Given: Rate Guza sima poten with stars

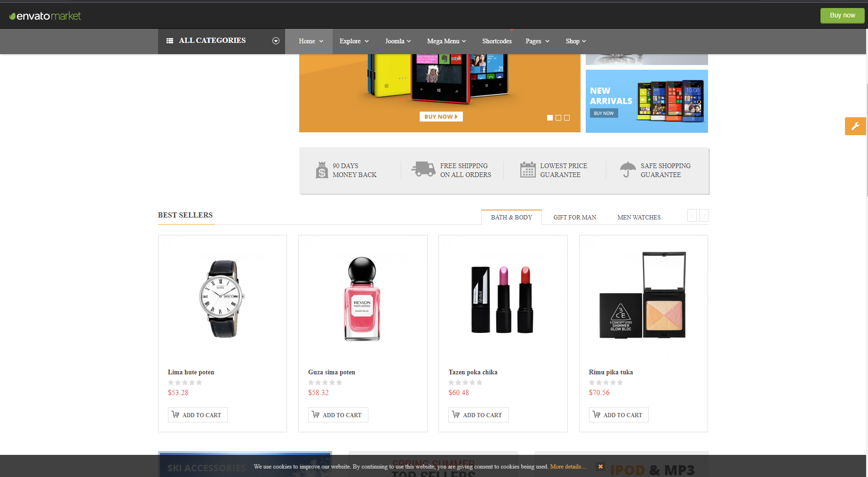Looking at the screenshot, I should (x=325, y=382).
